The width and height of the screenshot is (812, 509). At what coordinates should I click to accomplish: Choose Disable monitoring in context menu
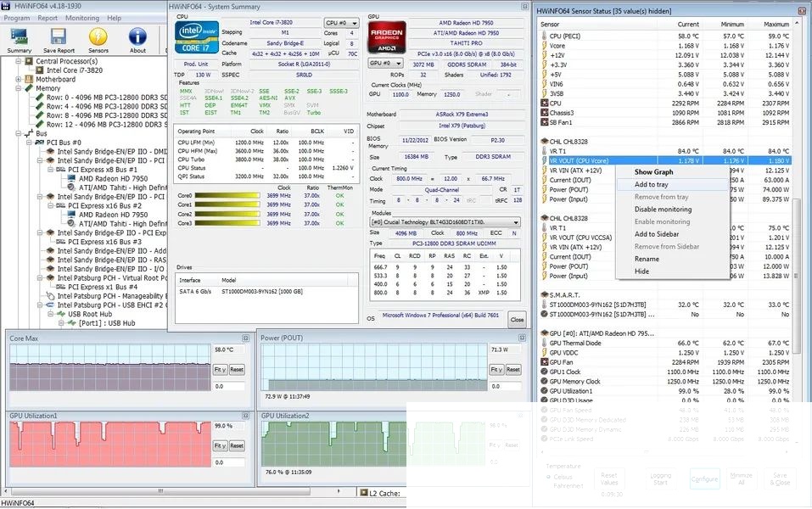664,210
